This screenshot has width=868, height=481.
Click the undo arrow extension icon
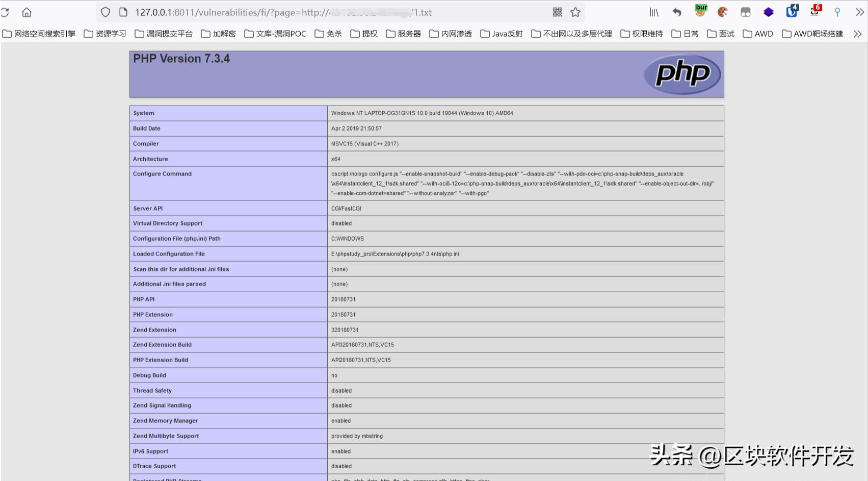tap(677, 12)
